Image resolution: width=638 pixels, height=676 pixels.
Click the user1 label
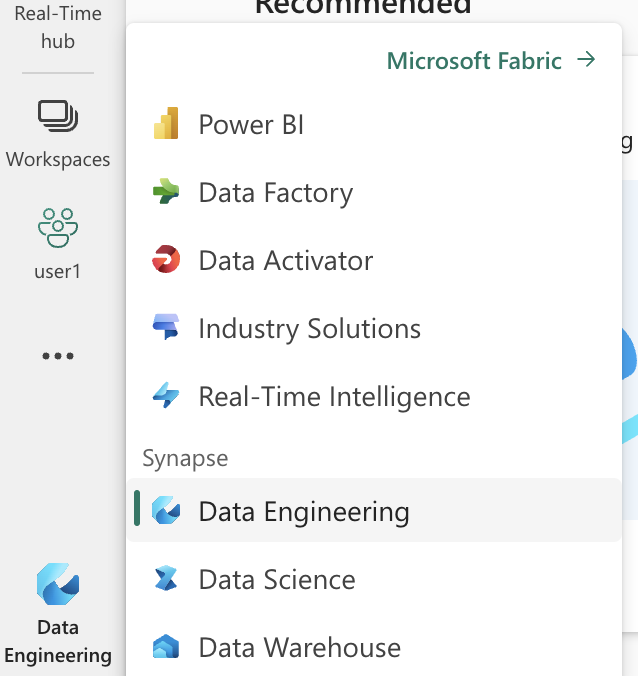pos(58,272)
